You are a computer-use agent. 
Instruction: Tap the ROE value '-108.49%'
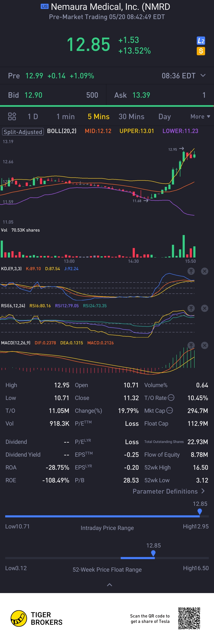coord(56,480)
